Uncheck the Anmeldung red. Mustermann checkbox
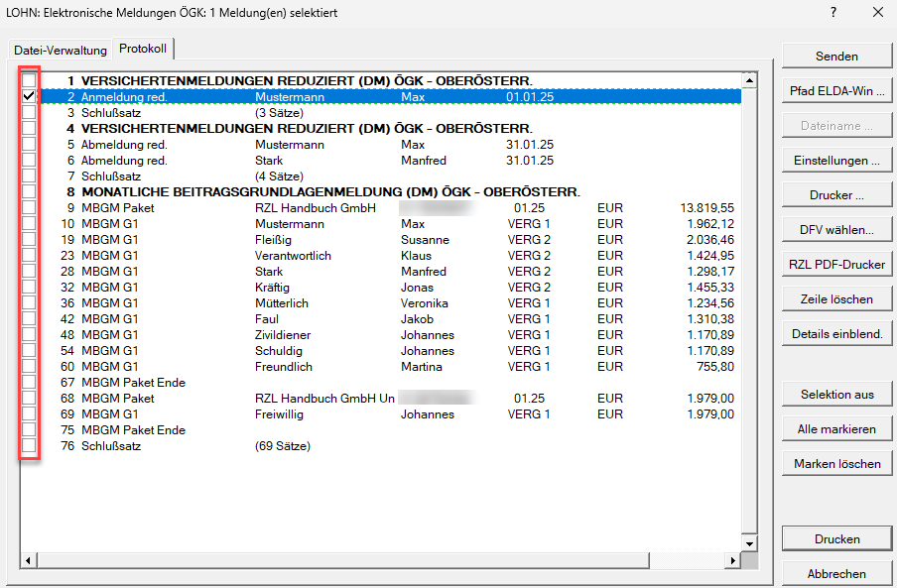The width and height of the screenshot is (897, 588). 30,96
